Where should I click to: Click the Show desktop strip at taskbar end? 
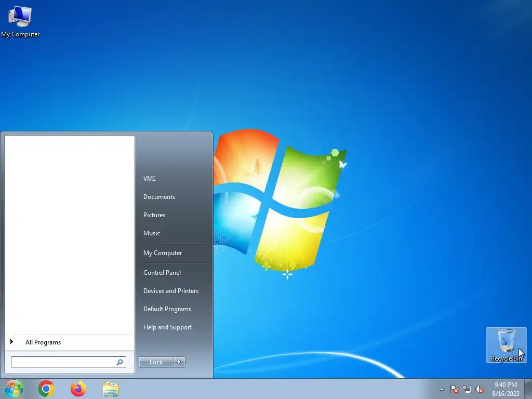click(x=528, y=389)
